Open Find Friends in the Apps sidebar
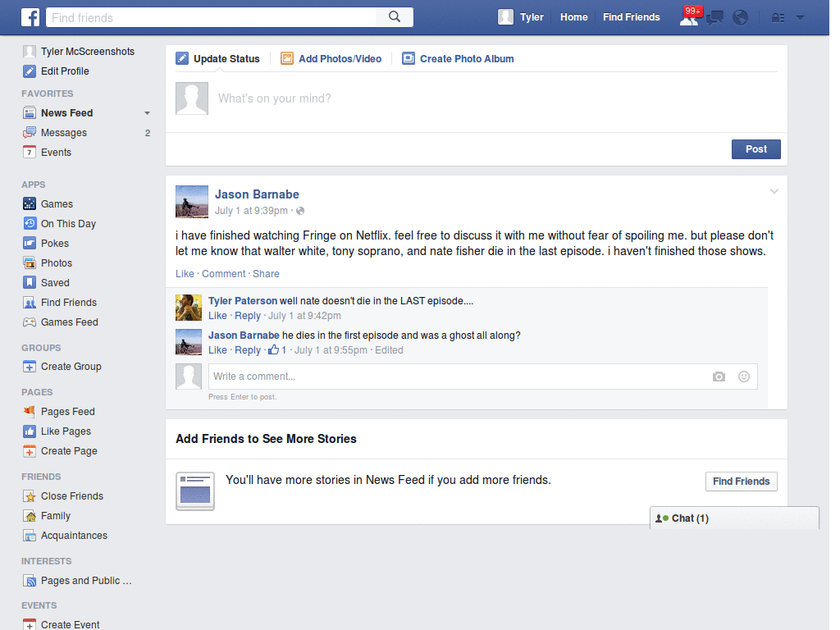Viewport: 840px width, 630px height. (60, 303)
